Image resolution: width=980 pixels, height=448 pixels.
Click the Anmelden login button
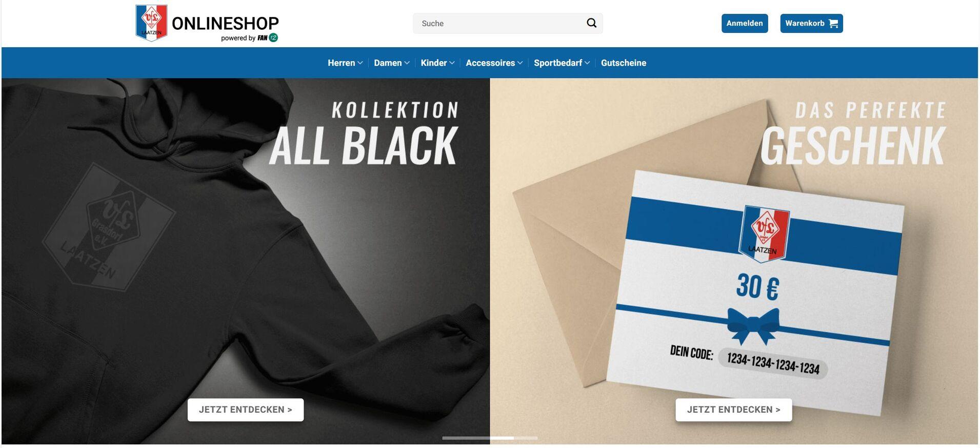745,23
